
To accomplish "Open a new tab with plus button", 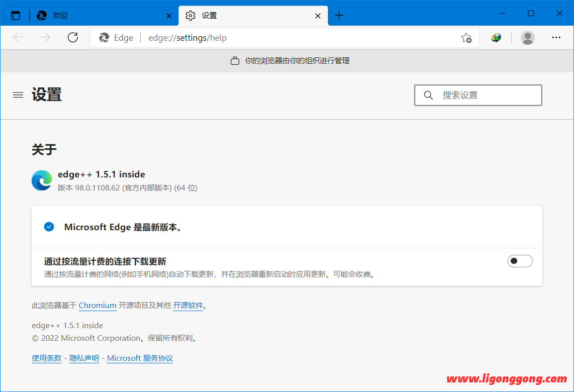I will point(339,16).
